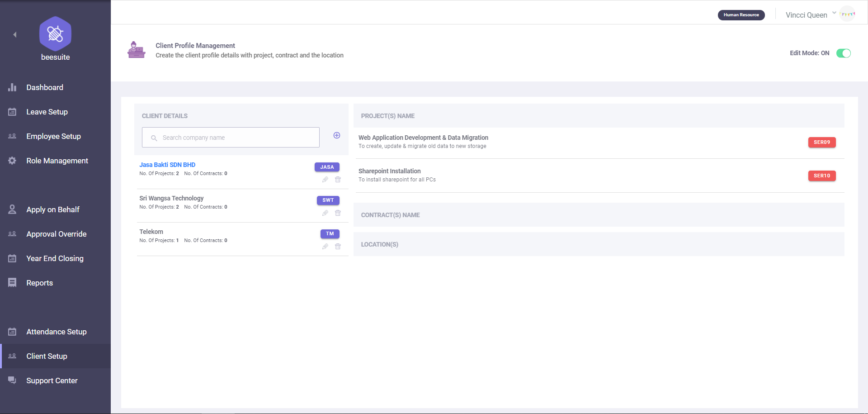Click the CLIENT DETAILS heading
868x414 pixels.
pyautogui.click(x=165, y=116)
